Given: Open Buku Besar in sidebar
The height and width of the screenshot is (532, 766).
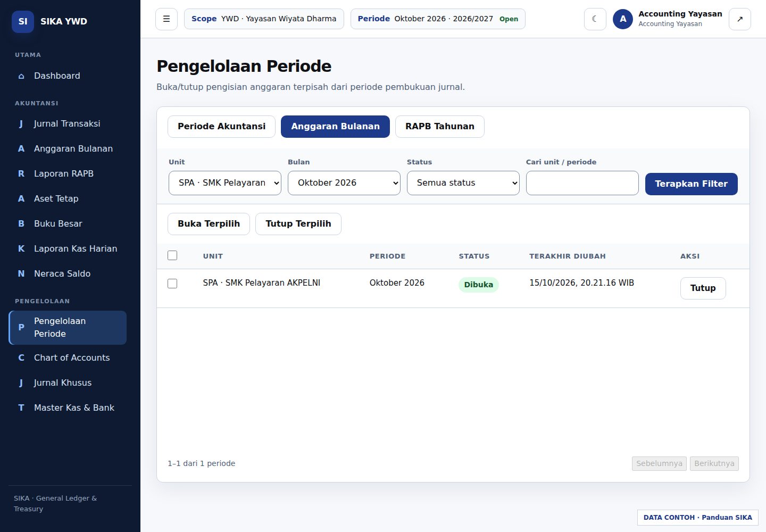Looking at the screenshot, I should point(68,223).
